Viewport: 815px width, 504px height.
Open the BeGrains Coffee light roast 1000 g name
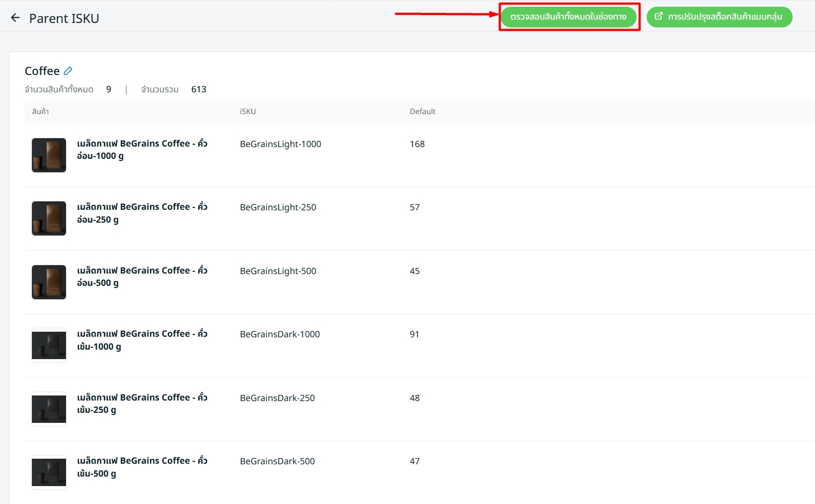(x=142, y=149)
